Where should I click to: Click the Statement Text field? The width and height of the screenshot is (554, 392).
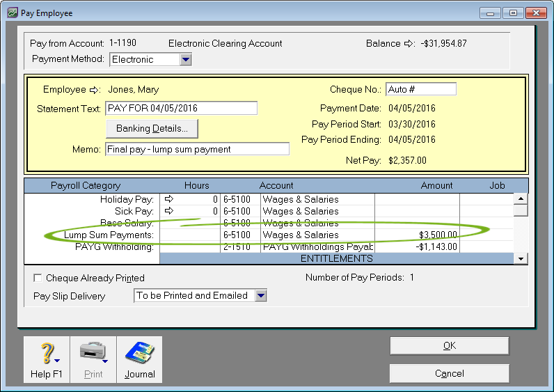coord(181,109)
